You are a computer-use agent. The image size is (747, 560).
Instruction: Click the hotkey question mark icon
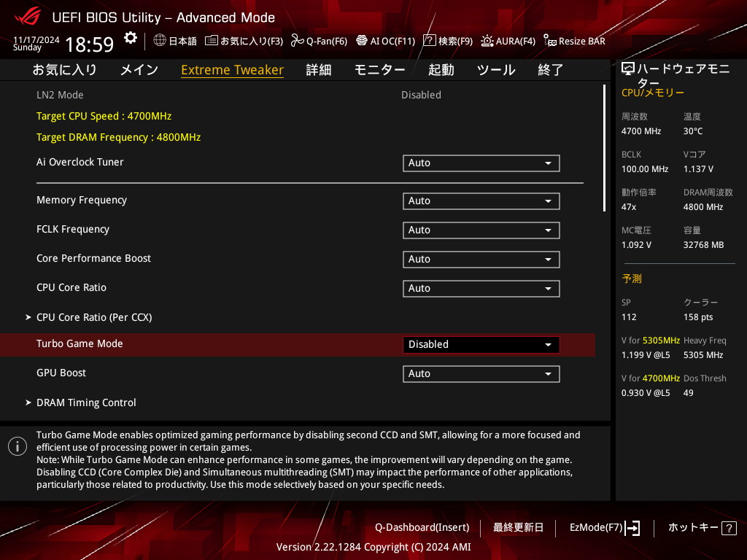point(729,528)
